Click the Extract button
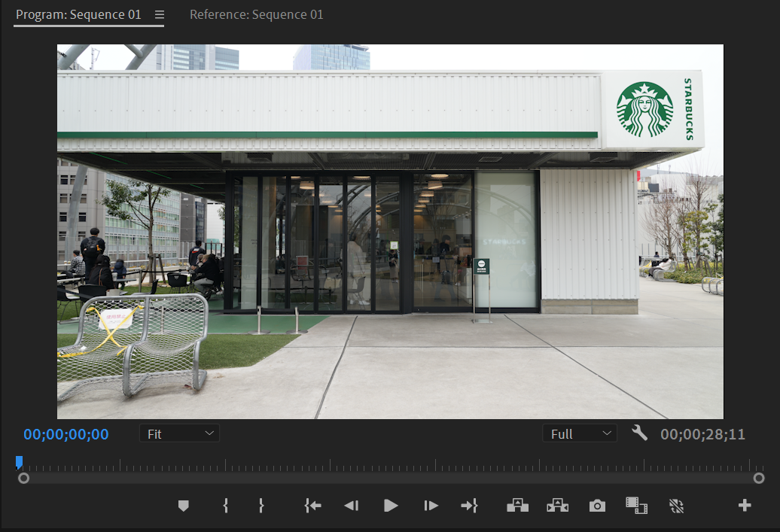Viewport: 780px width, 532px height. coord(557,506)
